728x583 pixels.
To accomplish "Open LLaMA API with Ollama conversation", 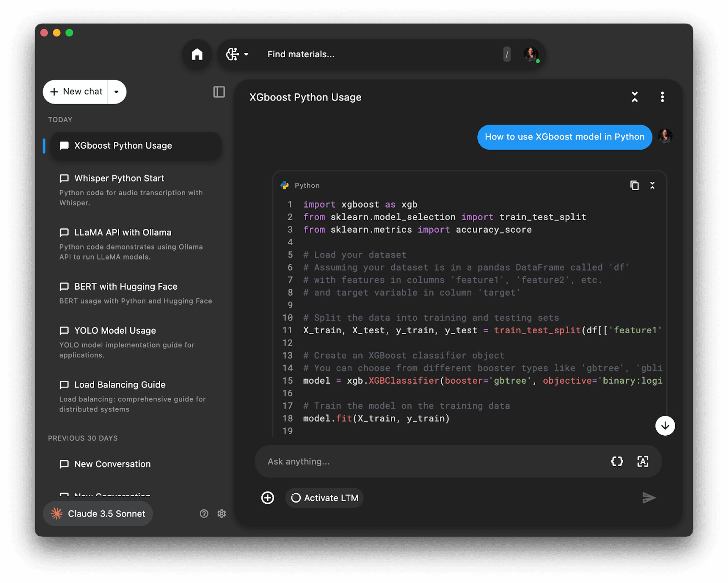I will point(136,244).
